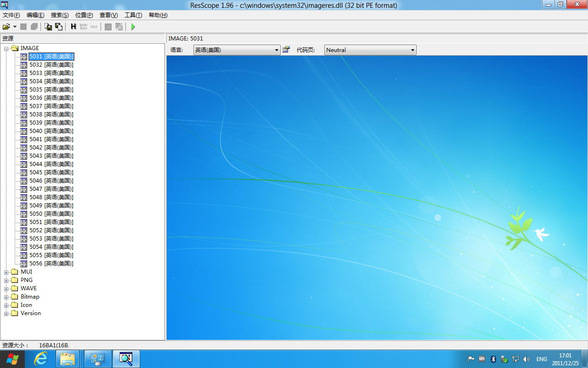Image resolution: width=588 pixels, height=368 pixels.
Task: Click the IMAGE folder label
Action: coord(30,48)
